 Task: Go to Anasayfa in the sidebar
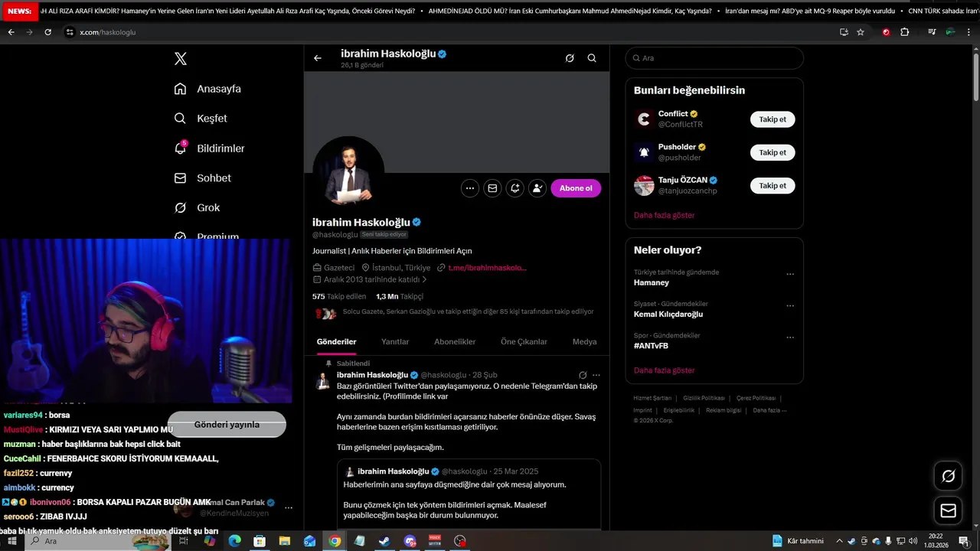pyautogui.click(x=207, y=89)
